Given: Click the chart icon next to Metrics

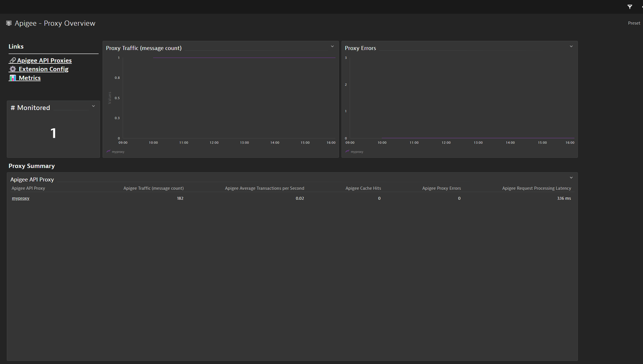Looking at the screenshot, I should pyautogui.click(x=13, y=78).
